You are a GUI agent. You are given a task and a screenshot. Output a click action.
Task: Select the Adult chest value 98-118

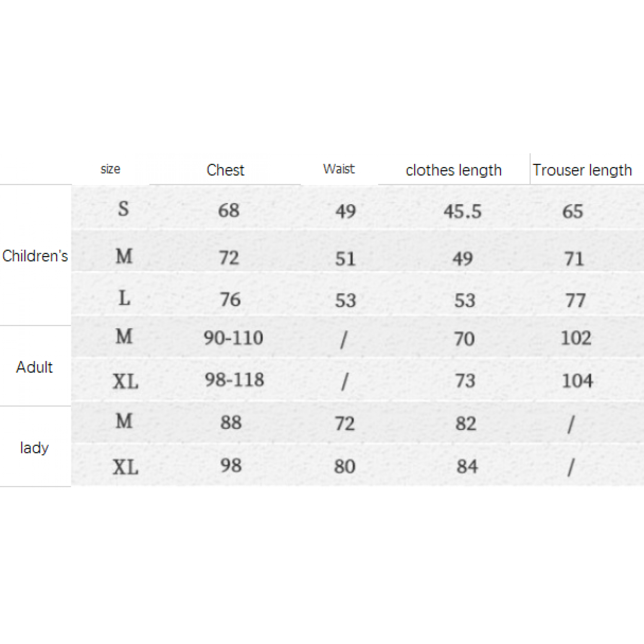tap(234, 380)
